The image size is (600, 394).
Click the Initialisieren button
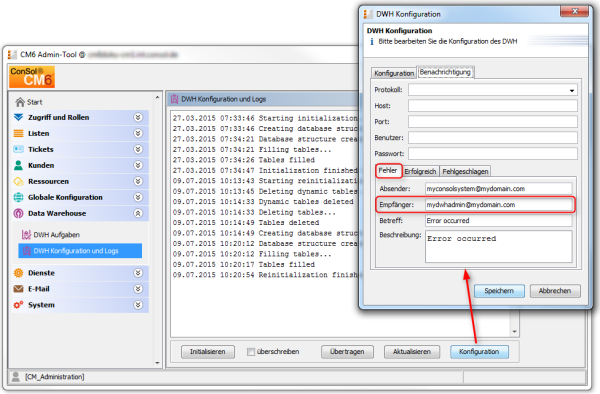pyautogui.click(x=208, y=352)
